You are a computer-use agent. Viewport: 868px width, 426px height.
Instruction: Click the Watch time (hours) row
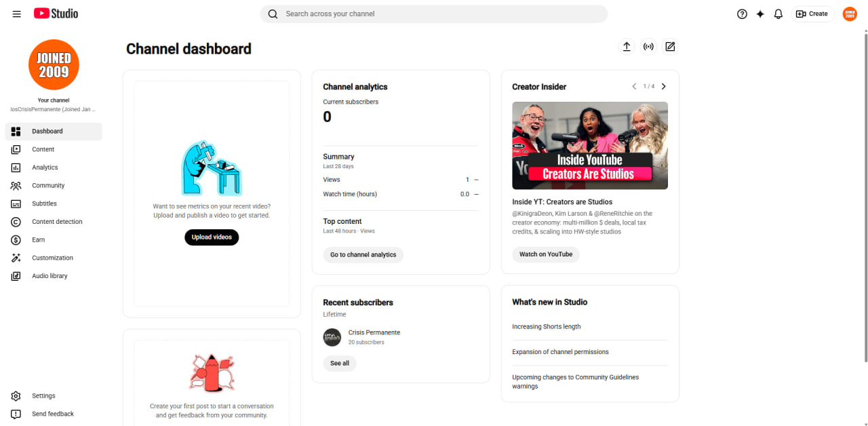pyautogui.click(x=401, y=194)
